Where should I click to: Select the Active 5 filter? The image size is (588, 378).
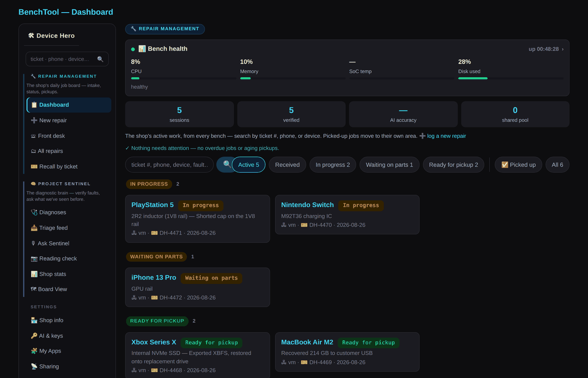click(249, 165)
